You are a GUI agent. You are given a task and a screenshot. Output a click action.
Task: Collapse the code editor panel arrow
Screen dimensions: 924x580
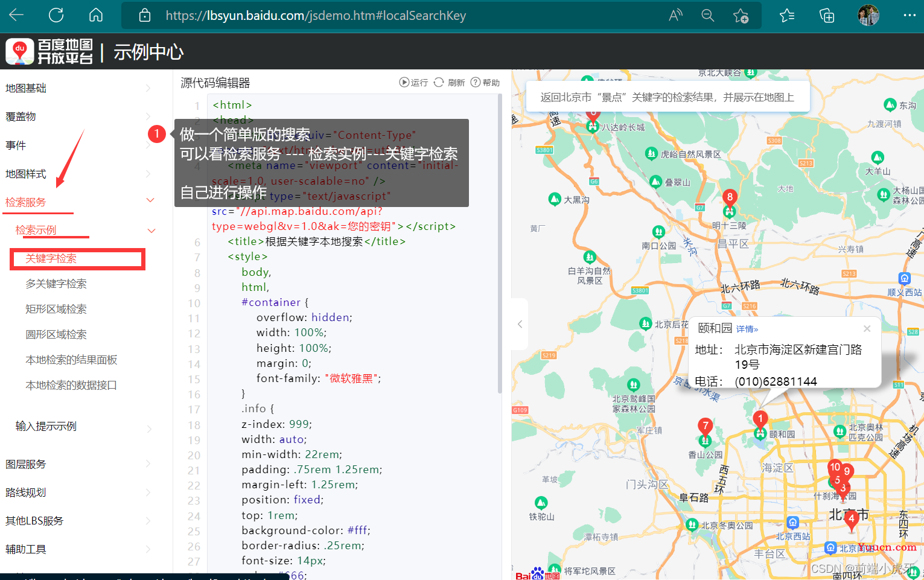point(520,324)
